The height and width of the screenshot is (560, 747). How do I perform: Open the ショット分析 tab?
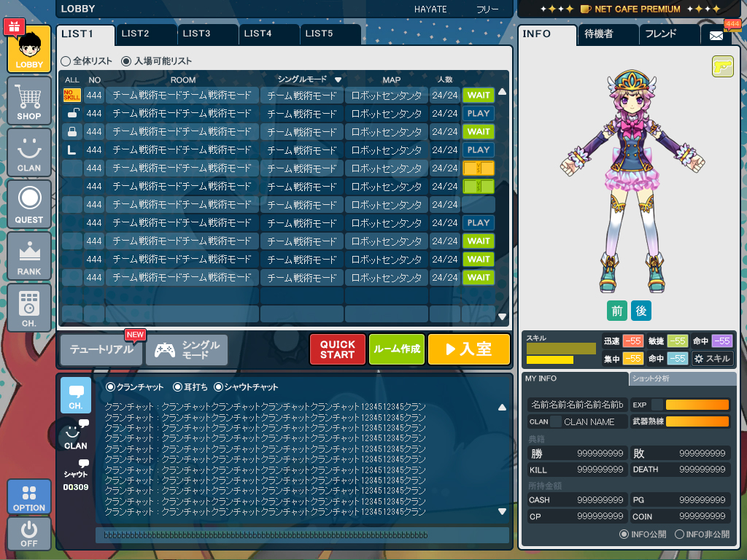pyautogui.click(x=682, y=379)
